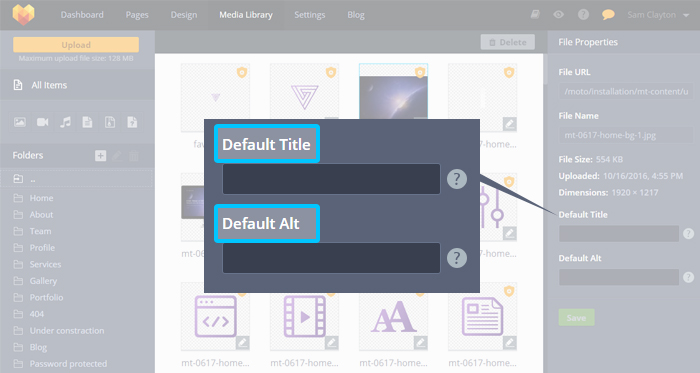700x373 pixels.
Task: Open the About folder
Action: click(x=41, y=215)
